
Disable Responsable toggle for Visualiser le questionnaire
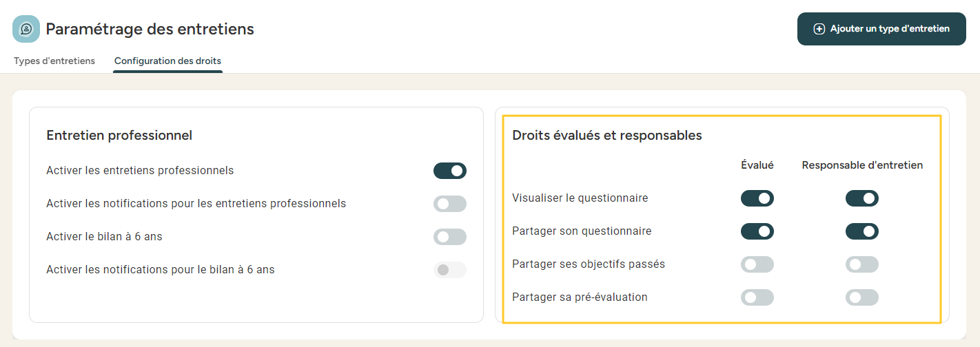(861, 198)
